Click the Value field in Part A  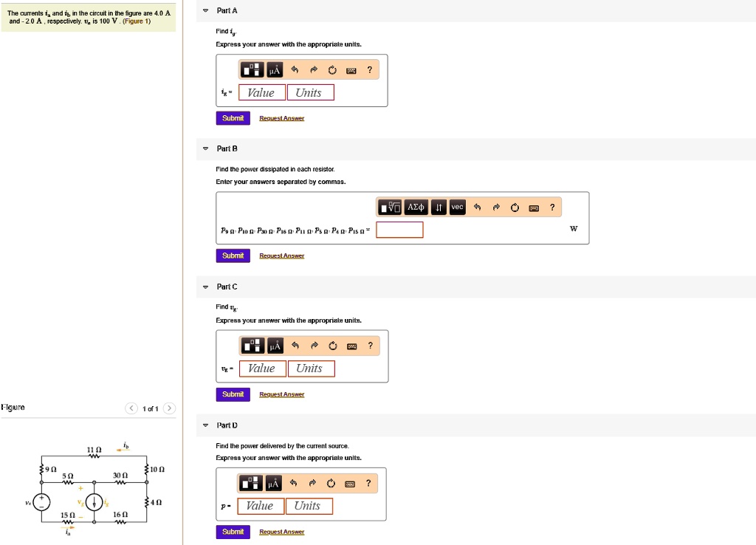(x=261, y=92)
